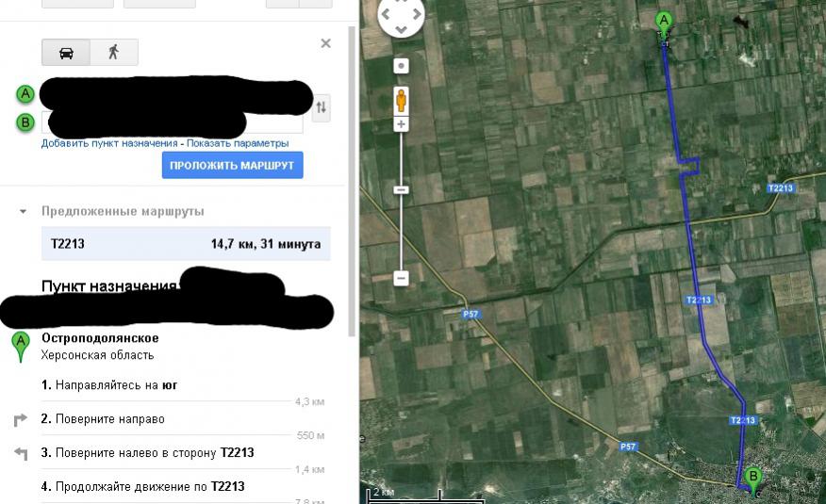This screenshot has height=504, width=826.
Task: Open Показать параметры link
Action: (x=238, y=143)
